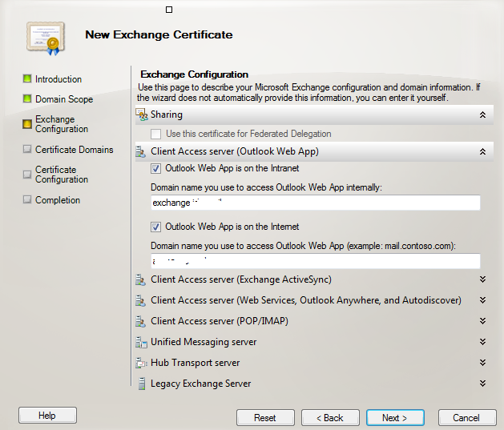The height and width of the screenshot is (430, 504).
Task: Click the green Introduction step indicator
Action: pyautogui.click(x=27, y=78)
